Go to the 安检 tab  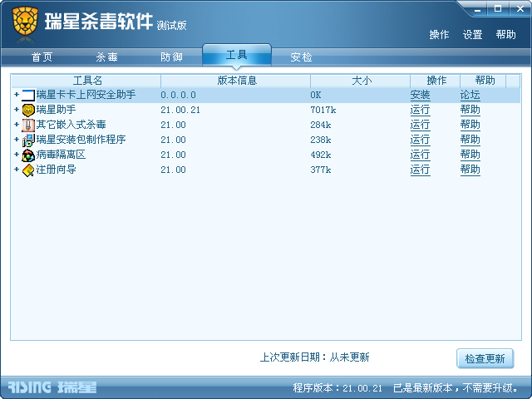[x=301, y=57]
